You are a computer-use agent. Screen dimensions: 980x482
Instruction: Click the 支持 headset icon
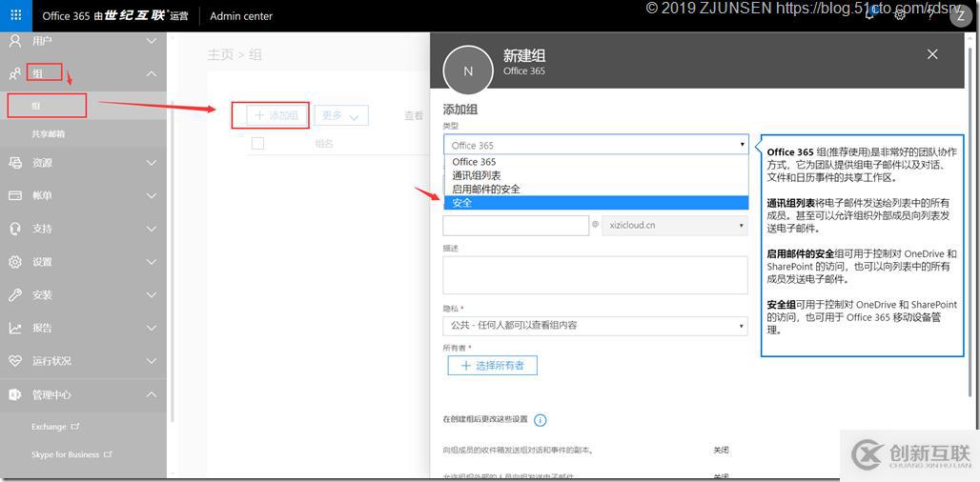pyautogui.click(x=15, y=229)
